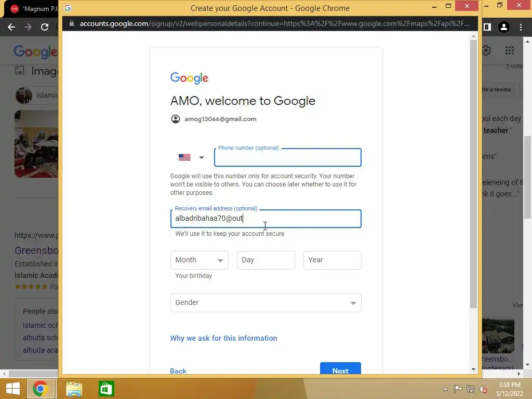Click the blue Next button
Viewport: 532px width, 399px height.
pyautogui.click(x=340, y=369)
